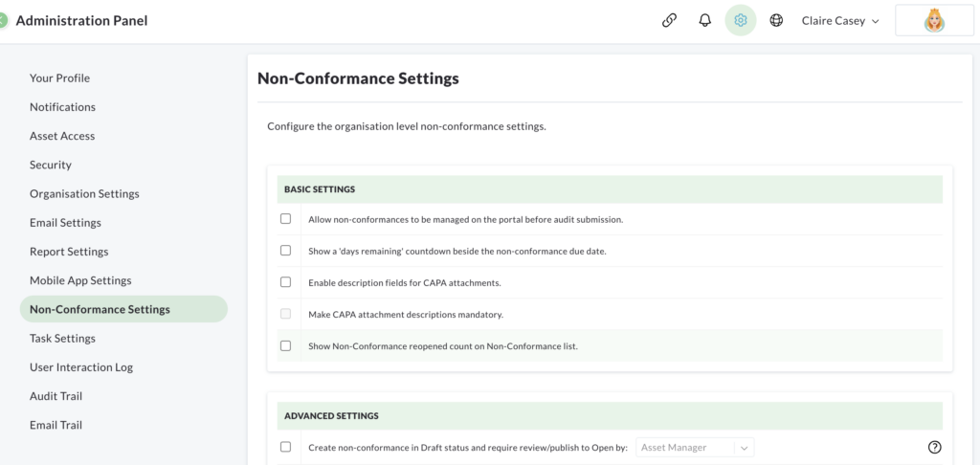The width and height of the screenshot is (980, 465).
Task: Click the help question mark icon
Action: click(934, 447)
